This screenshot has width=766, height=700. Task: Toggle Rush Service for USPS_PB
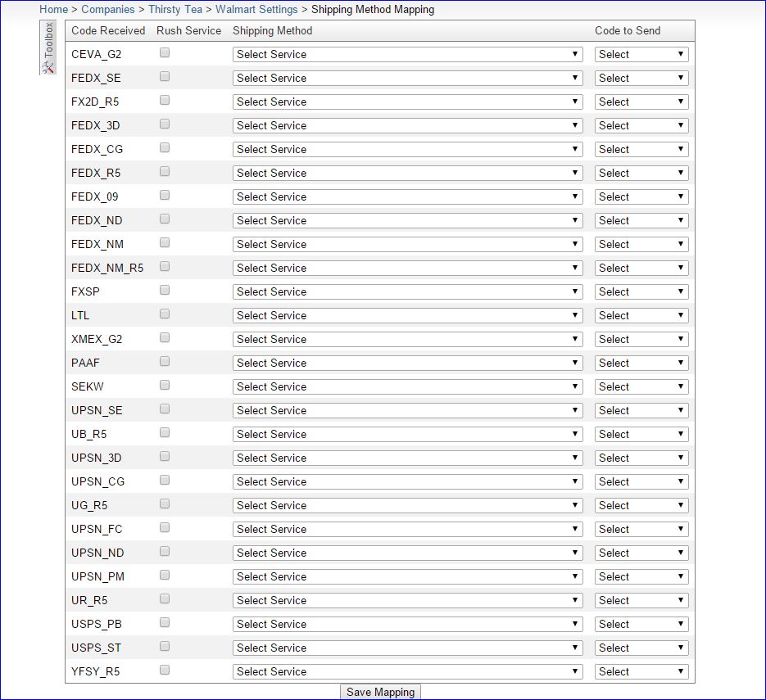(165, 622)
